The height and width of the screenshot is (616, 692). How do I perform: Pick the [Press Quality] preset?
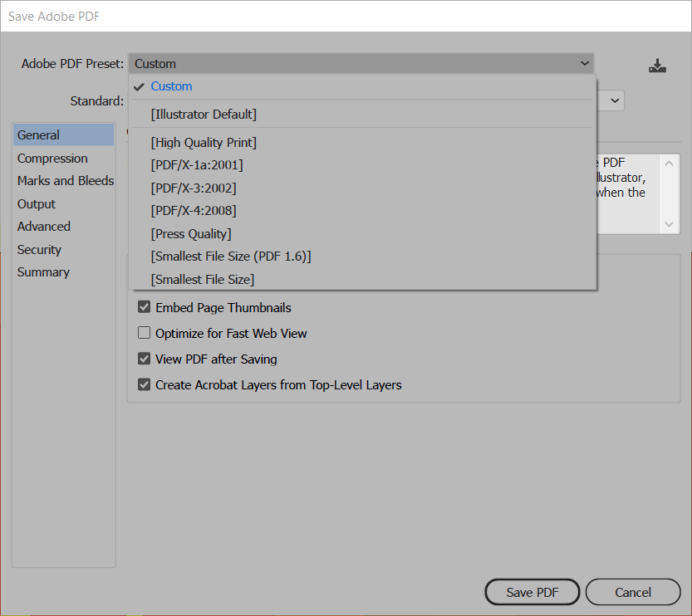[x=362, y=234]
